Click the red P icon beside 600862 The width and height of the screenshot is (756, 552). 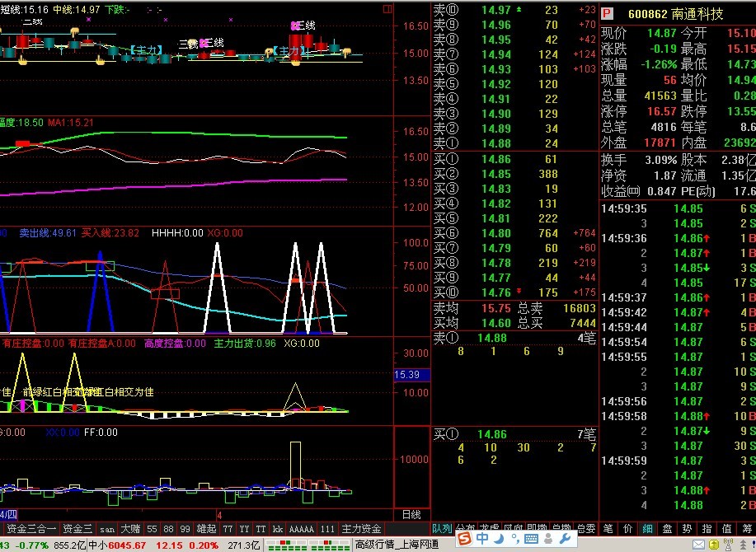point(607,14)
